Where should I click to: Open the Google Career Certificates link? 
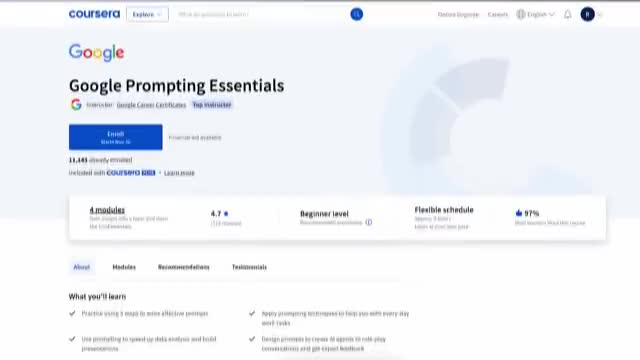(151, 105)
